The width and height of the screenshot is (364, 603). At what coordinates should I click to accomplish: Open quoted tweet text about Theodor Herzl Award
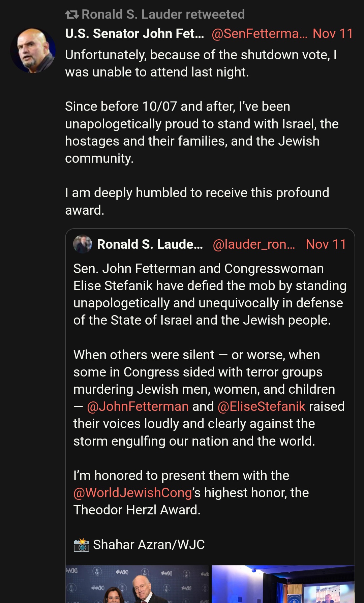pos(191,493)
